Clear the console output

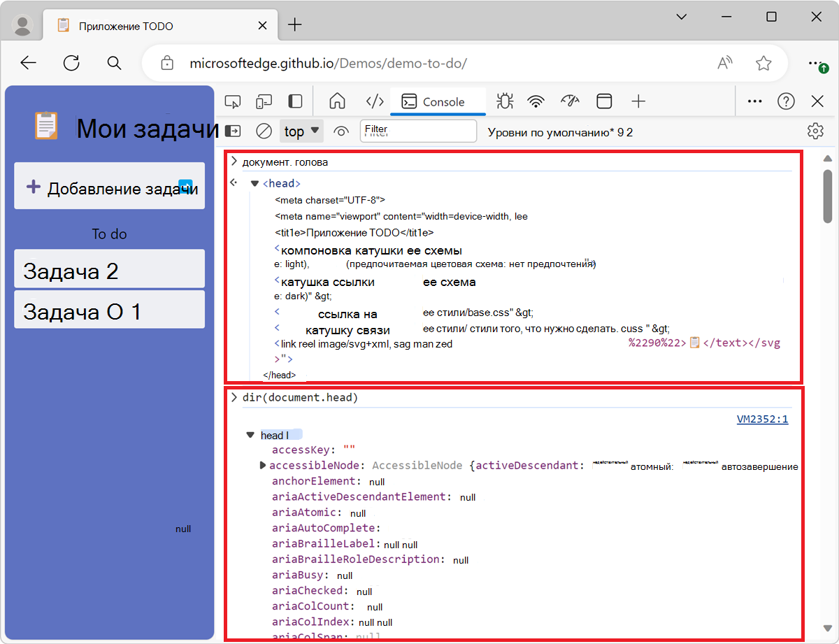point(264,131)
